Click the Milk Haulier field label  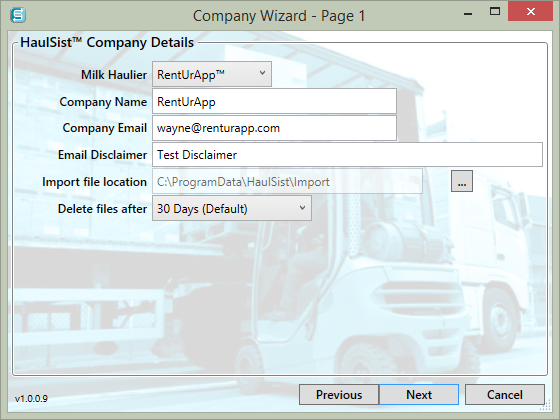click(114, 75)
